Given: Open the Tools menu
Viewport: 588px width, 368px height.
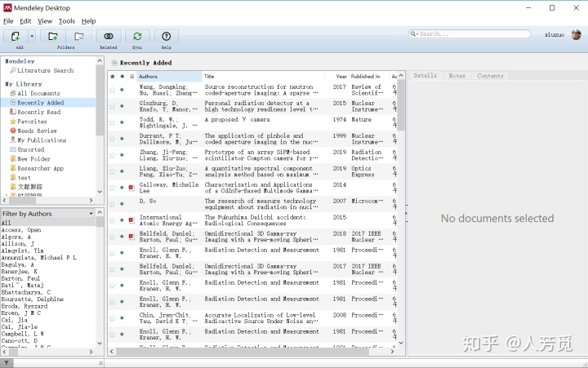Looking at the screenshot, I should (x=67, y=21).
